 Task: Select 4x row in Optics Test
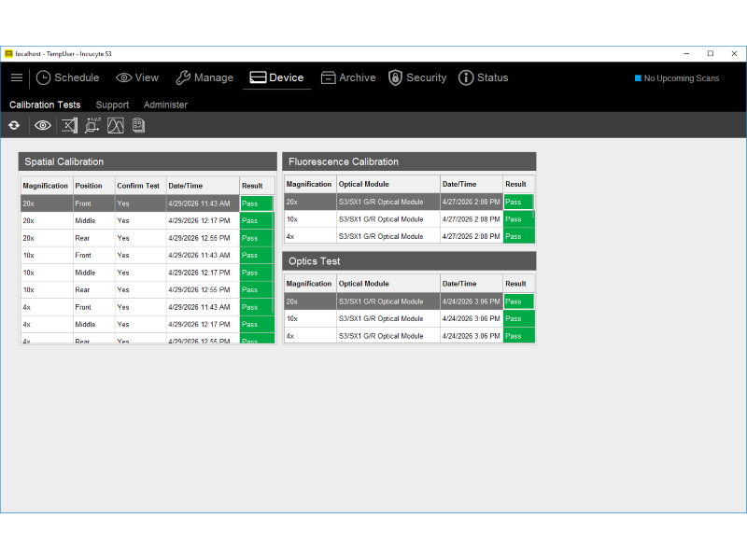[x=409, y=336]
